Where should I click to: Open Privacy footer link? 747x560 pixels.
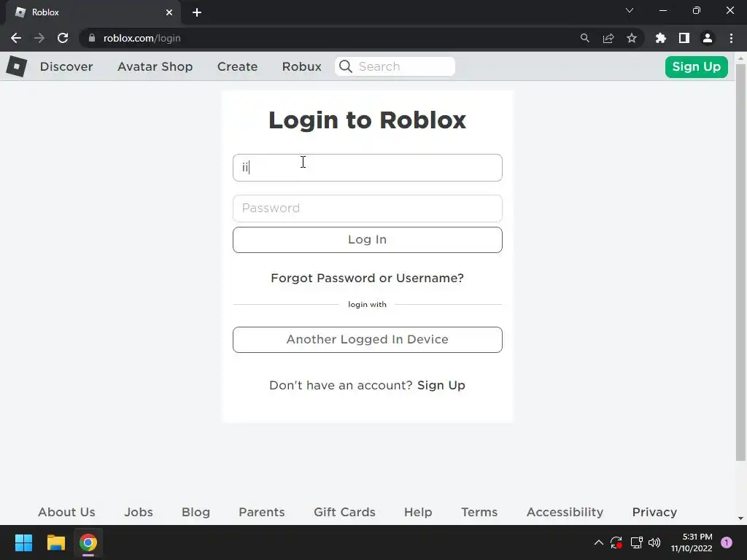(654, 512)
